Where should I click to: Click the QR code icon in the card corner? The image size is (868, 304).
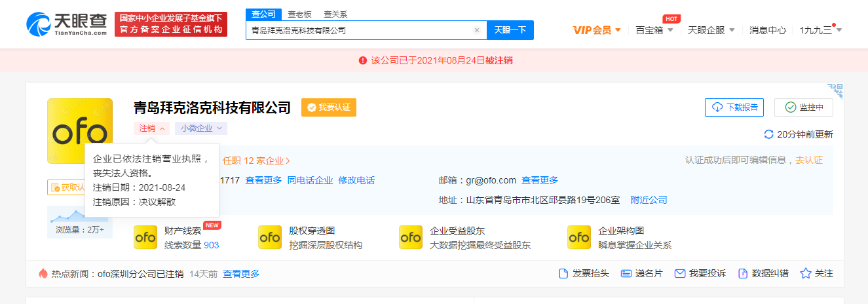pyautogui.click(x=835, y=90)
